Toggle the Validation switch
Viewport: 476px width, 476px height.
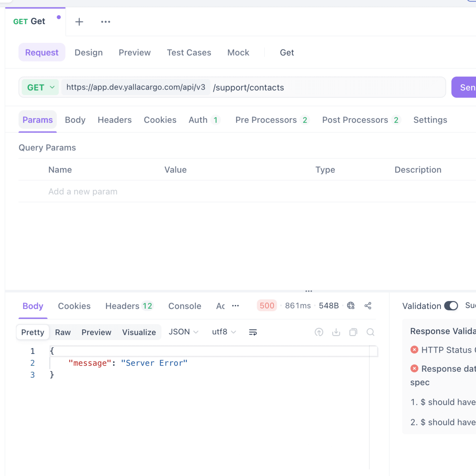tap(451, 306)
